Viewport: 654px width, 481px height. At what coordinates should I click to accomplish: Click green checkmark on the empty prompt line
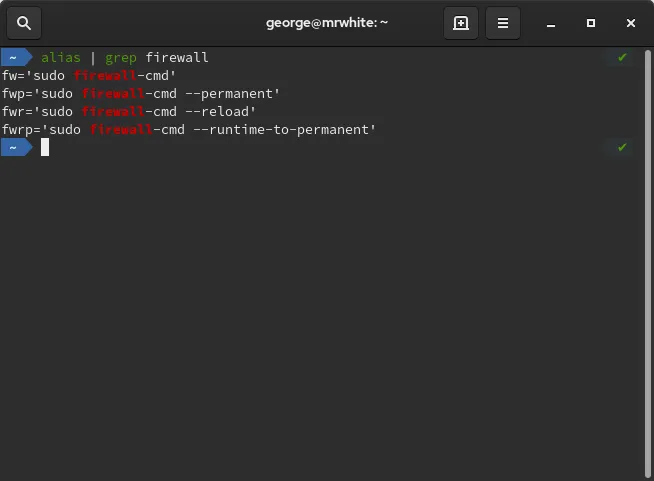pos(622,147)
